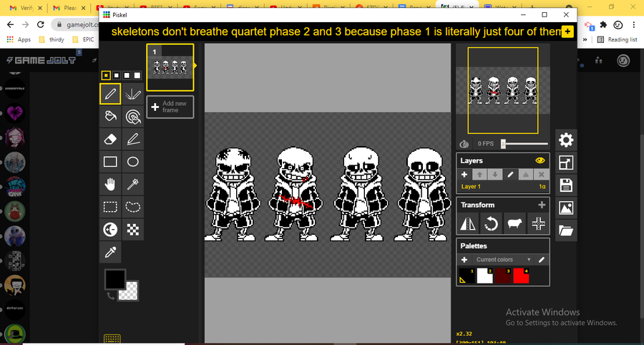
Task: Expand hidden bookmarks chevron in Chrome
Action: [585, 39]
